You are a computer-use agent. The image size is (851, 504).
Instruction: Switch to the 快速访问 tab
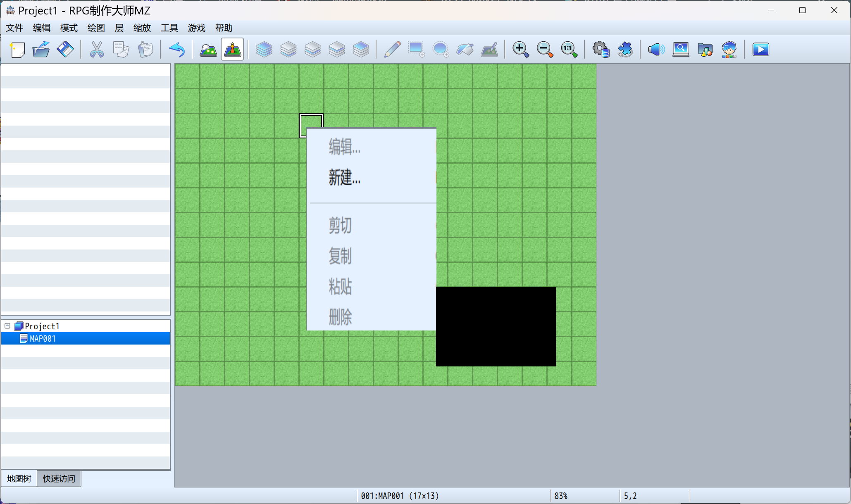[x=59, y=479]
